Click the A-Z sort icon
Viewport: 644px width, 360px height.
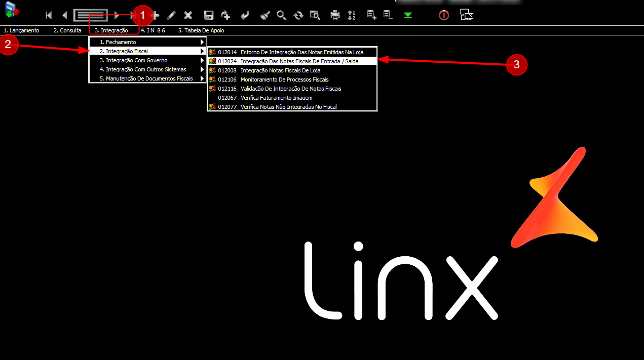coord(352,16)
